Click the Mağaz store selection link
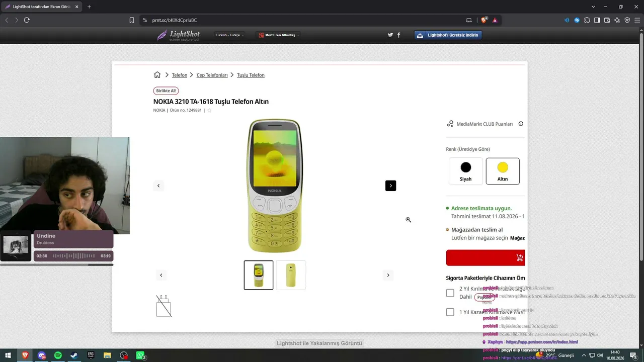This screenshot has height=362, width=644. (517, 238)
